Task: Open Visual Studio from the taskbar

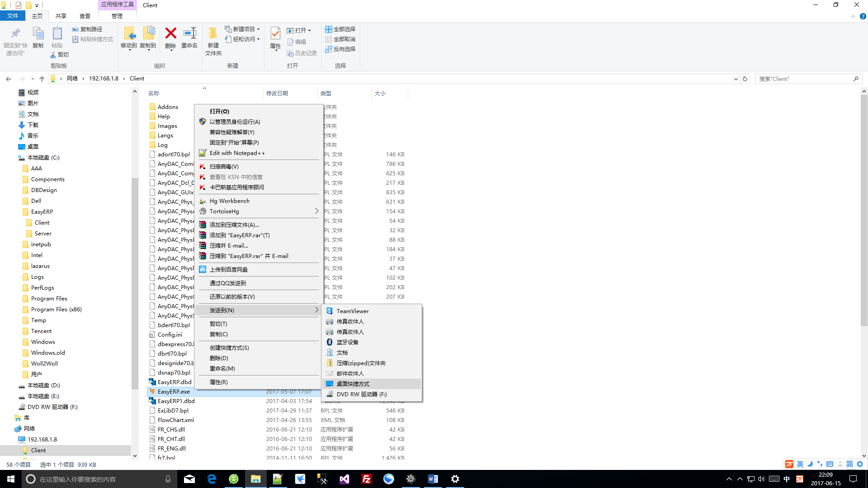Action: coord(344,479)
